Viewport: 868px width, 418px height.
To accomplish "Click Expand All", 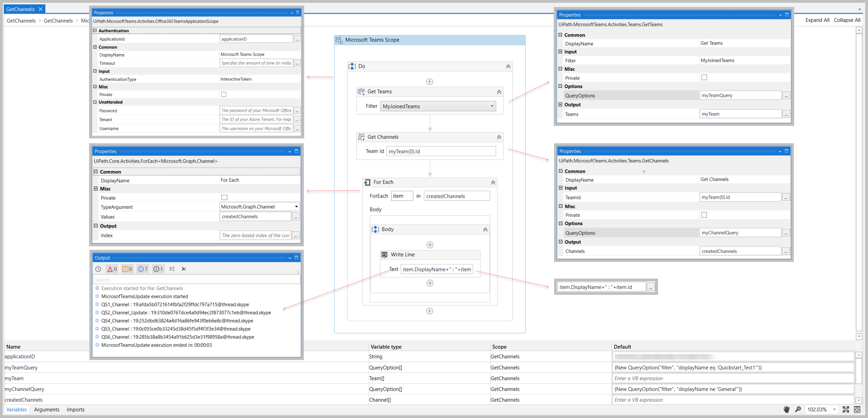I will [817, 20].
